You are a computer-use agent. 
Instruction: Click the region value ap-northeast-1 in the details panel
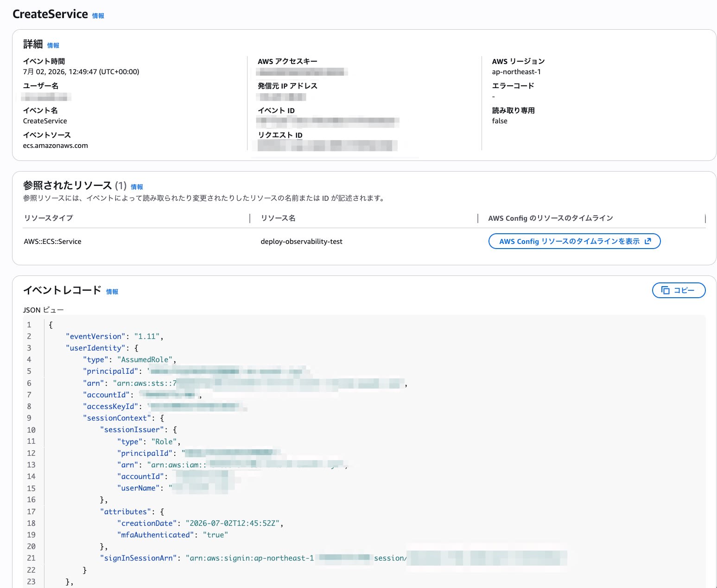point(516,72)
